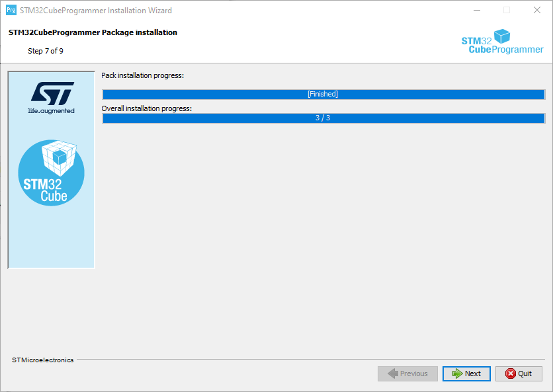This screenshot has height=392, width=553.
Task: Click the ST life.augmented logo
Action: pos(53,98)
